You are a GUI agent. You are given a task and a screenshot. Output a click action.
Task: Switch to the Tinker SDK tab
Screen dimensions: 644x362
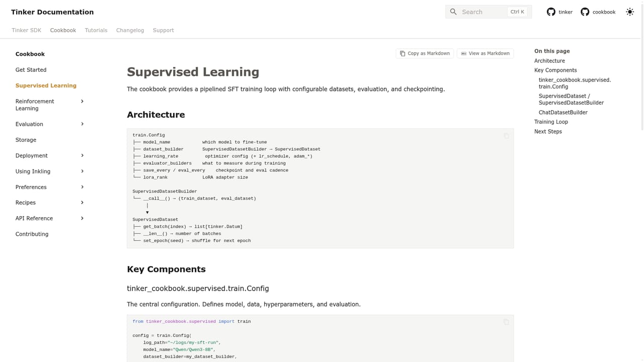27,30
